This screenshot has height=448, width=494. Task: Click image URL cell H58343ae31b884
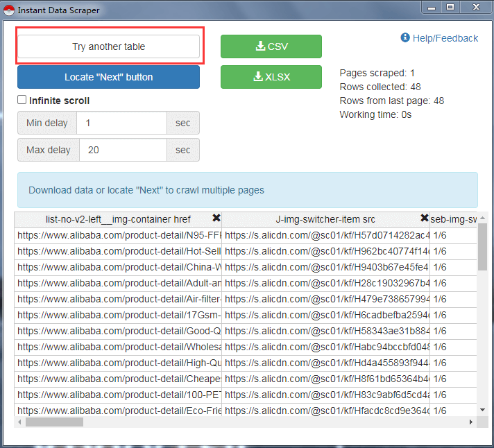pyautogui.click(x=326, y=331)
